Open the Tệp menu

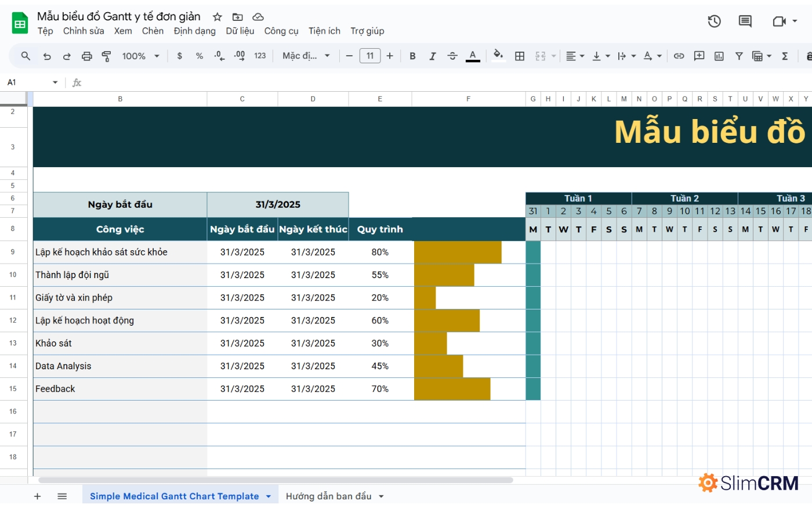(45, 31)
